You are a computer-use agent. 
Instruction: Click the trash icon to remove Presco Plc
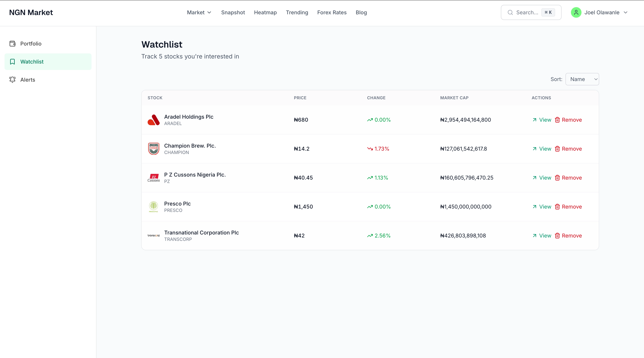[558, 206]
